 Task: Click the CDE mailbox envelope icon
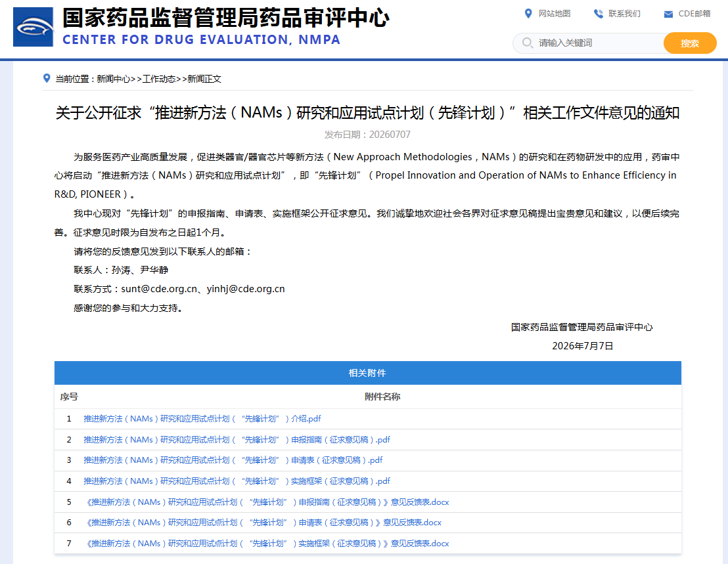[x=669, y=14]
